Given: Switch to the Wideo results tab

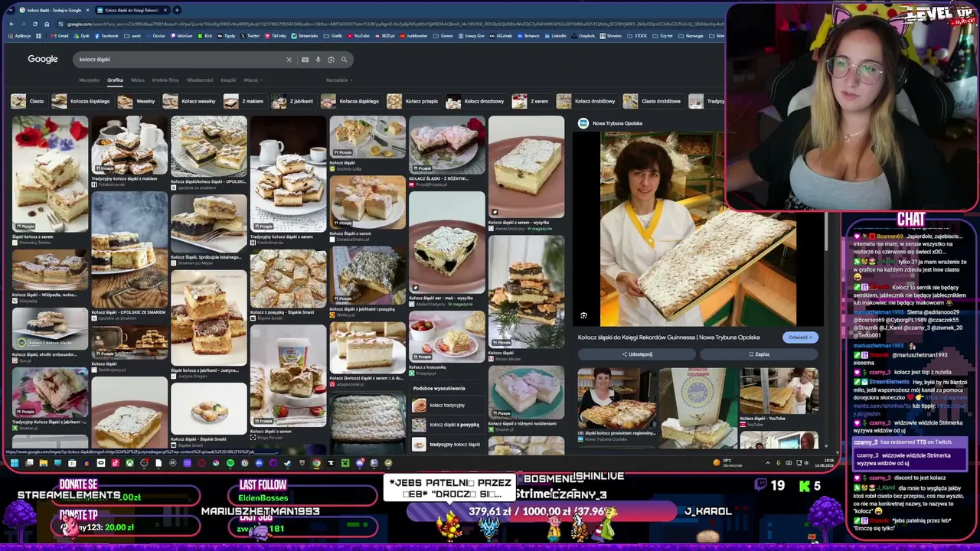Looking at the screenshot, I should point(137,80).
